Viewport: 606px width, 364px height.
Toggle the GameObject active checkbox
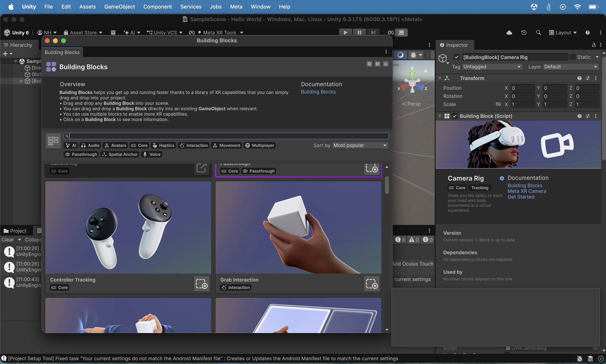[x=457, y=57]
